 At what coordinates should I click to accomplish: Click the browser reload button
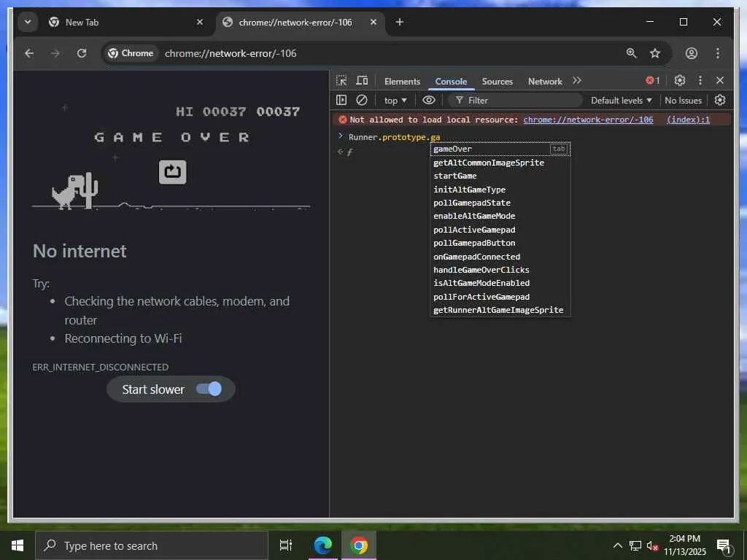point(82,52)
